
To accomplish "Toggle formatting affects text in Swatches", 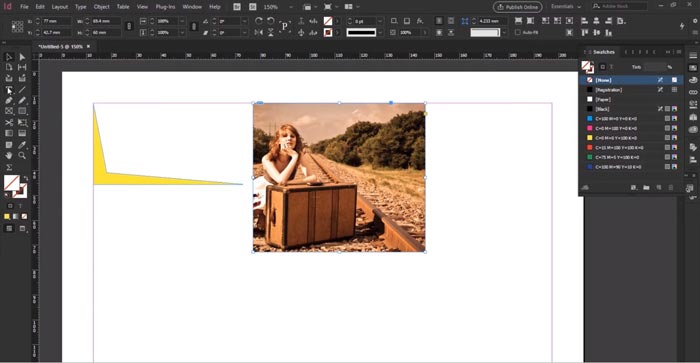I will [x=611, y=67].
